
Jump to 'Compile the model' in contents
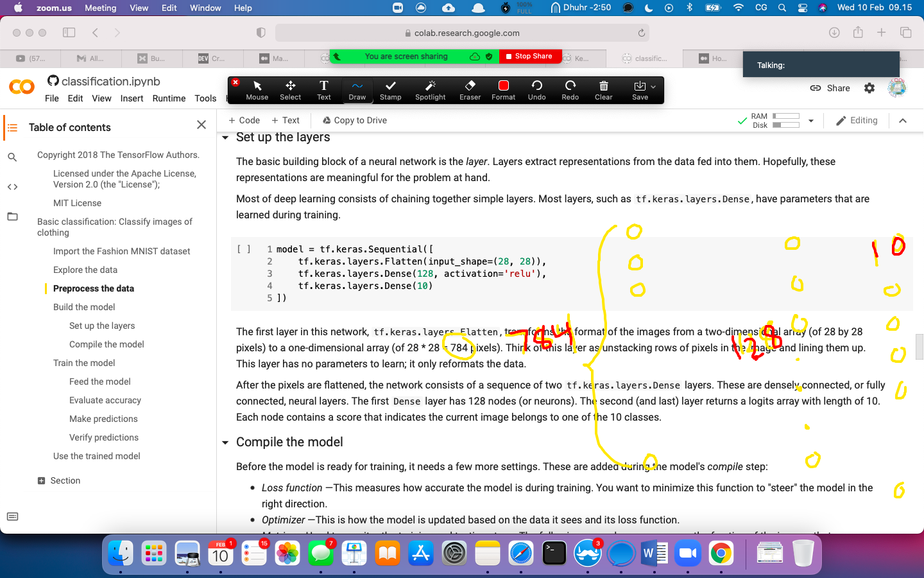coord(107,344)
